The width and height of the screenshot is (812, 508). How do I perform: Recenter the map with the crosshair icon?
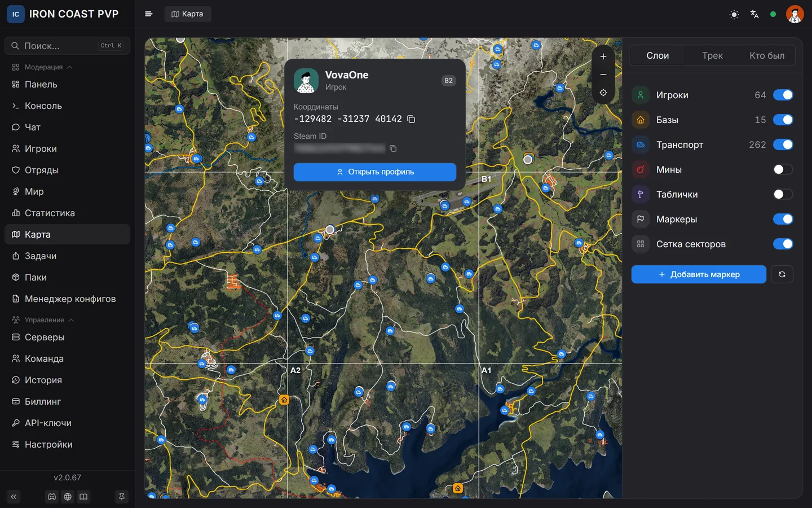pos(603,93)
